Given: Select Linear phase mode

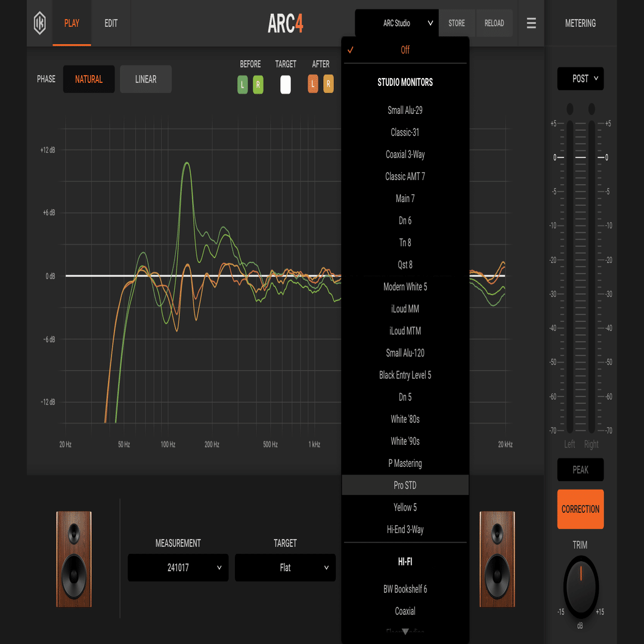Looking at the screenshot, I should [146, 79].
